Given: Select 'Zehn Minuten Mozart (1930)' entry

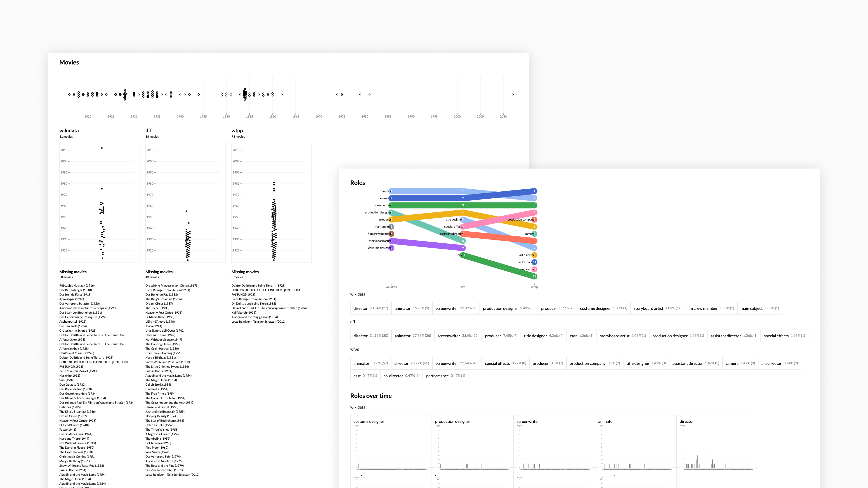Looking at the screenshot, I should pyautogui.click(x=78, y=371).
